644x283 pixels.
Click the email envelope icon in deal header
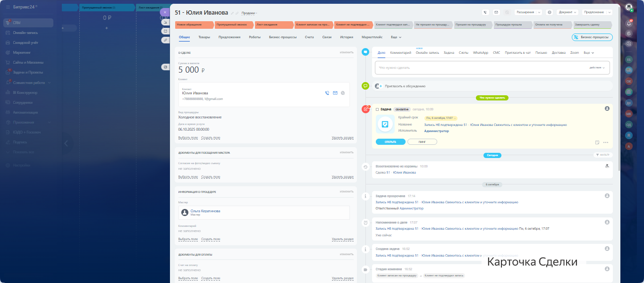(496, 12)
